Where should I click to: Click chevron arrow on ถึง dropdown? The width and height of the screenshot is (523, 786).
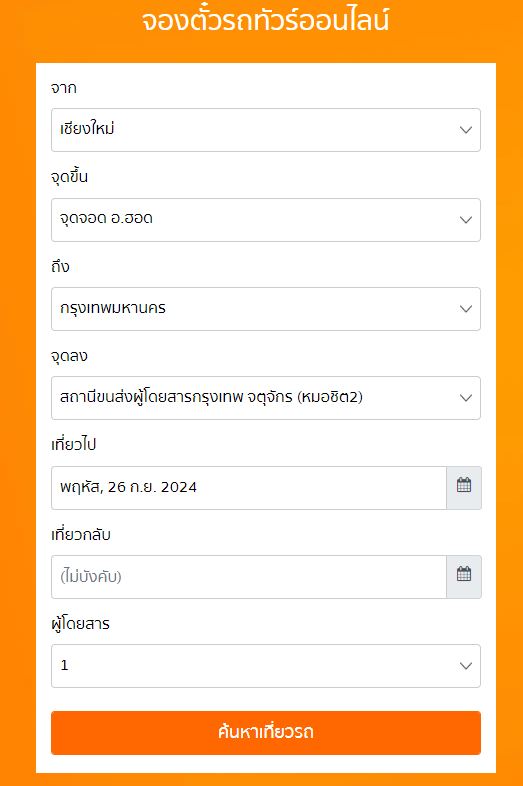click(x=466, y=309)
